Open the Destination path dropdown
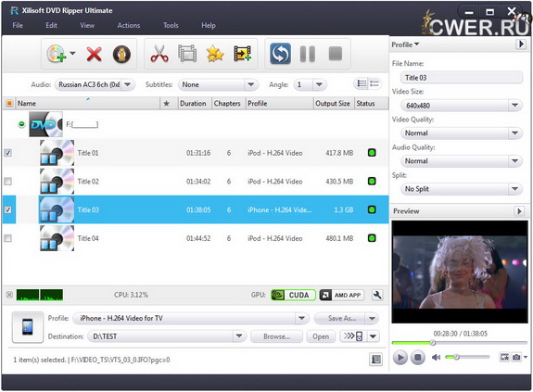Screen dimensions: 533x392 tap(239, 336)
